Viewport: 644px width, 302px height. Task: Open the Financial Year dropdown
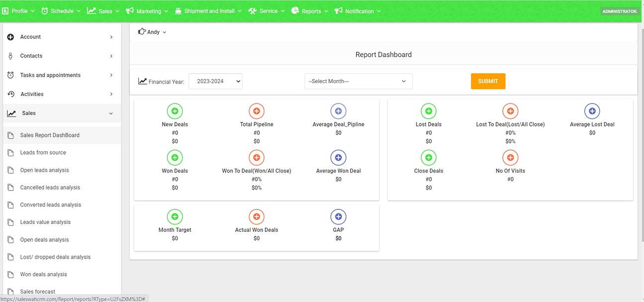[x=216, y=81]
